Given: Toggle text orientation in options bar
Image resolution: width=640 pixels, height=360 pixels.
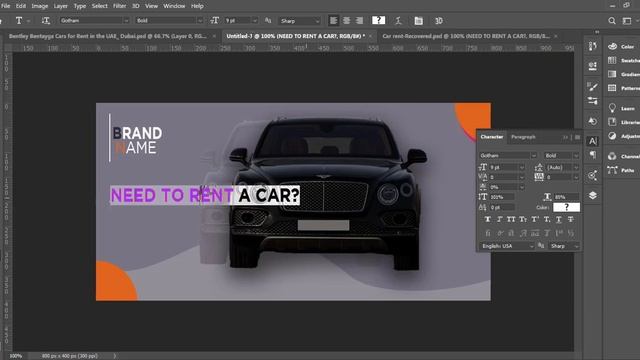Looking at the screenshot, I should point(46,20).
